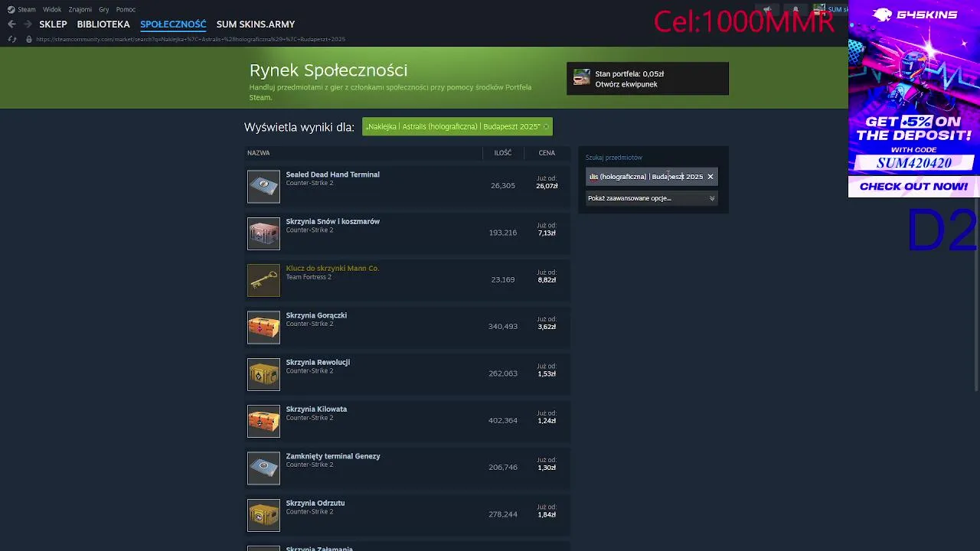Open the BIBLIOTEKA tab
This screenshot has height=551, width=980.
click(x=103, y=24)
